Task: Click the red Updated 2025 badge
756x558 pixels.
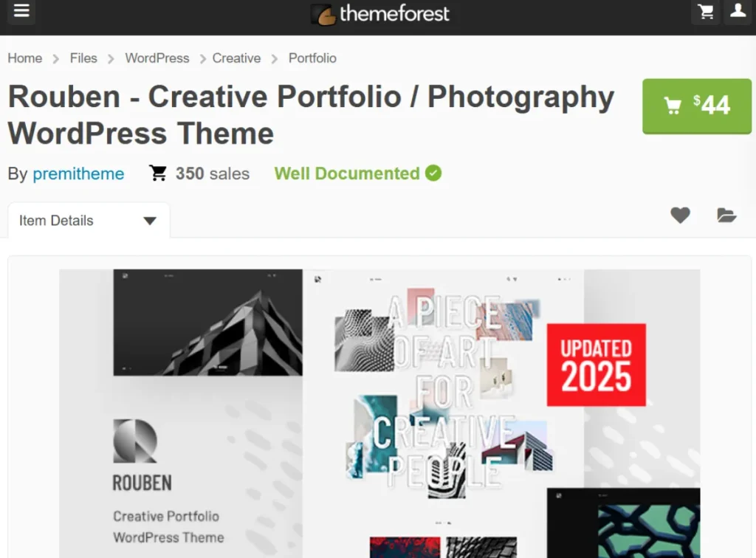Action: point(597,365)
